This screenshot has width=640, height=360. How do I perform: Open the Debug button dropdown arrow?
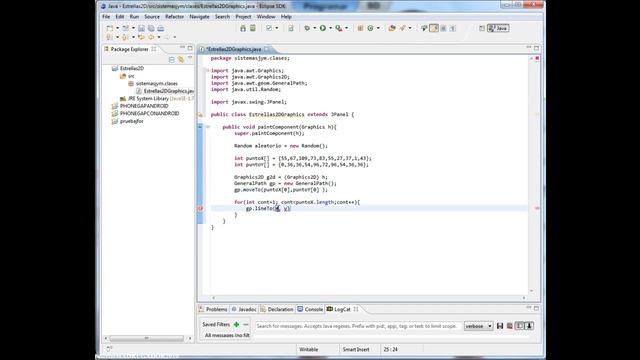pos(314,28)
